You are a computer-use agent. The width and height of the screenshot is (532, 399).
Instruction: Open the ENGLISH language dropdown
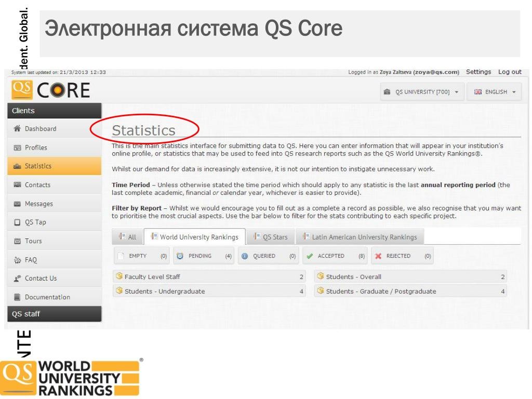click(x=494, y=92)
